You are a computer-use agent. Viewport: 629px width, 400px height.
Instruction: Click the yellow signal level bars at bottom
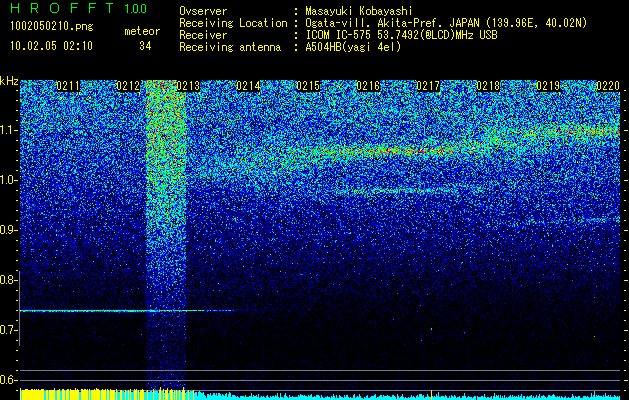[x=108, y=394]
